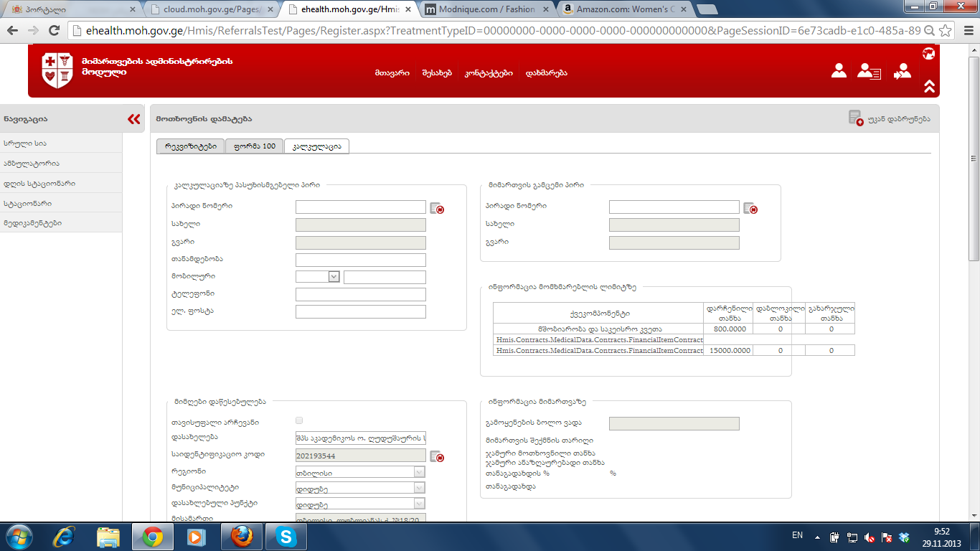This screenshot has width=980, height=551.
Task: Expand the რეგიონი dropdown showing თბილისი
Action: (x=419, y=472)
